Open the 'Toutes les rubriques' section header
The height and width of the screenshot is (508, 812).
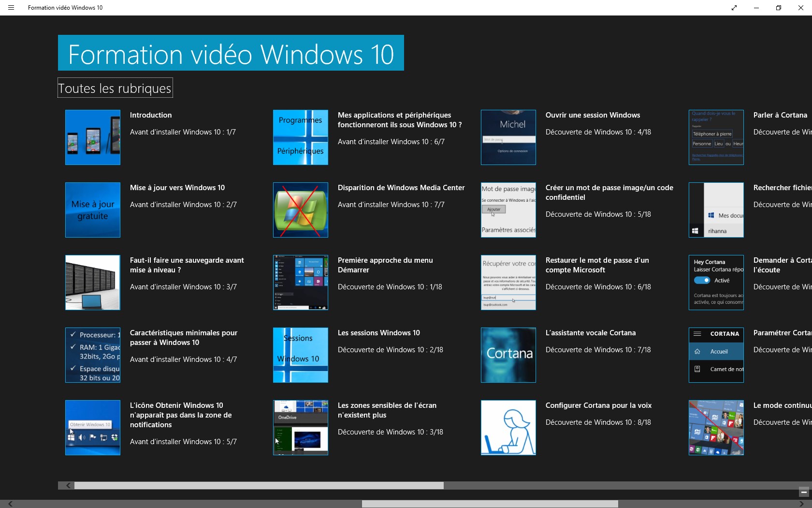point(115,88)
